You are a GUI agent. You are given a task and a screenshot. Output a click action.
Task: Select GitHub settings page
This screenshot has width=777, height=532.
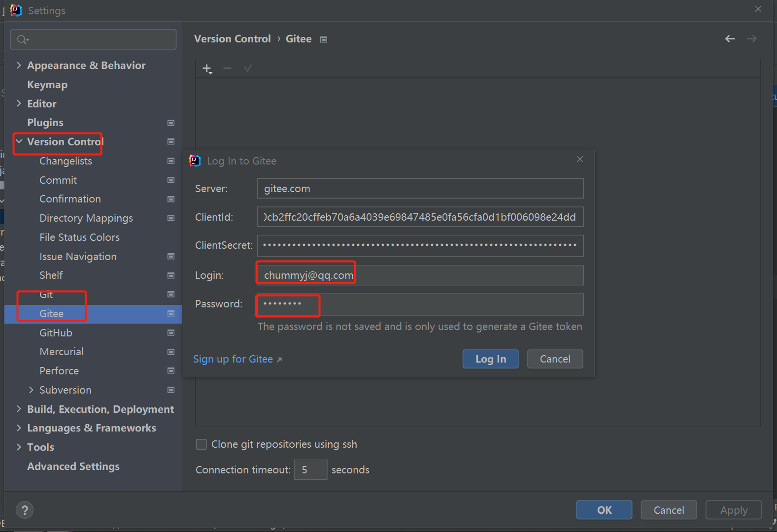click(56, 333)
